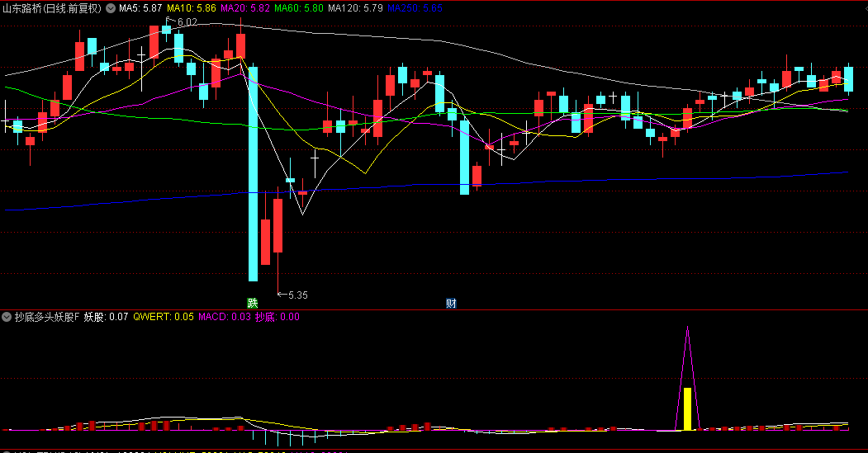Click the tall yellow signal bar in indicator

[687, 408]
